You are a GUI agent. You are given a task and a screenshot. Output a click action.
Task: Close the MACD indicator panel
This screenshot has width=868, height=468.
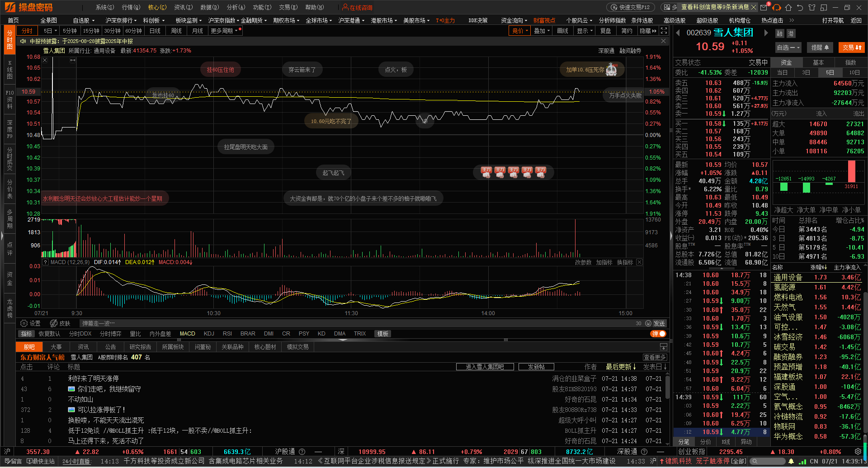pyautogui.click(x=639, y=262)
